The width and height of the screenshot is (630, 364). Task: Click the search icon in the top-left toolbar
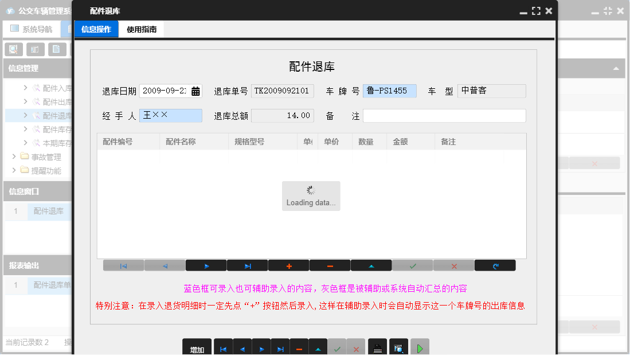13,49
